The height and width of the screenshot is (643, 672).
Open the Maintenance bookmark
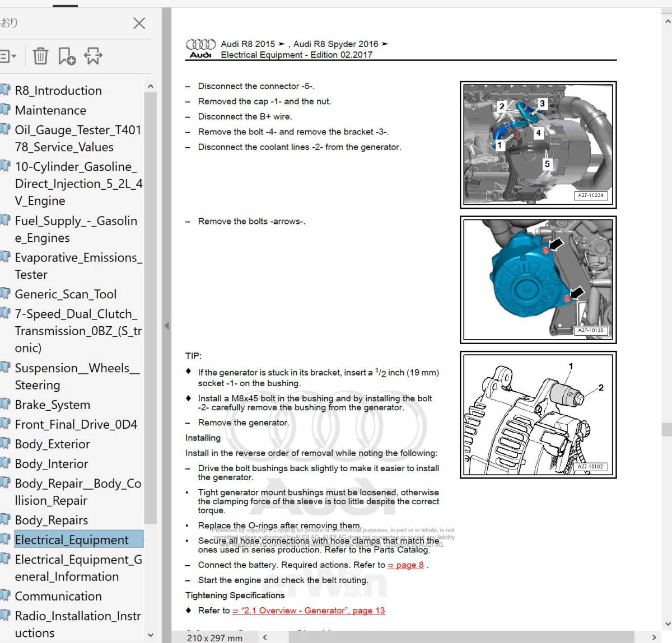pyautogui.click(x=50, y=110)
